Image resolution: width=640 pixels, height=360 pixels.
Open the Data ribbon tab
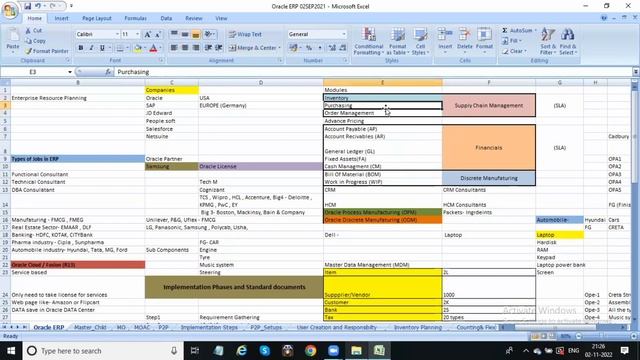pos(166,18)
